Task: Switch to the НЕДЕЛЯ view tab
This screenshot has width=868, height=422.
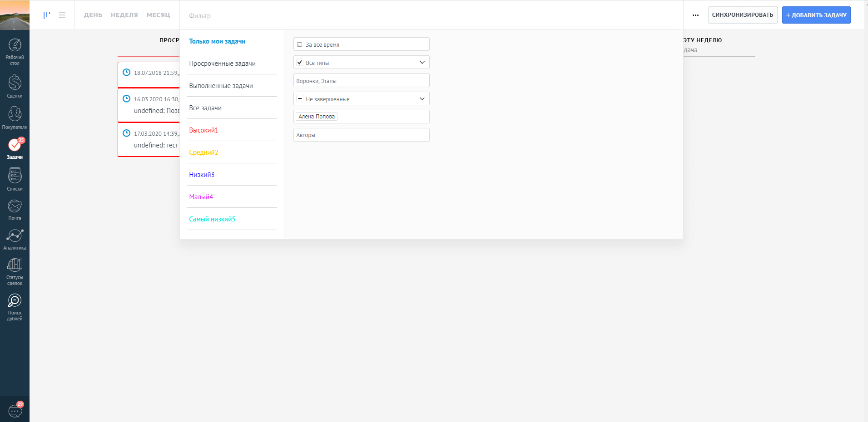Action: coord(124,15)
